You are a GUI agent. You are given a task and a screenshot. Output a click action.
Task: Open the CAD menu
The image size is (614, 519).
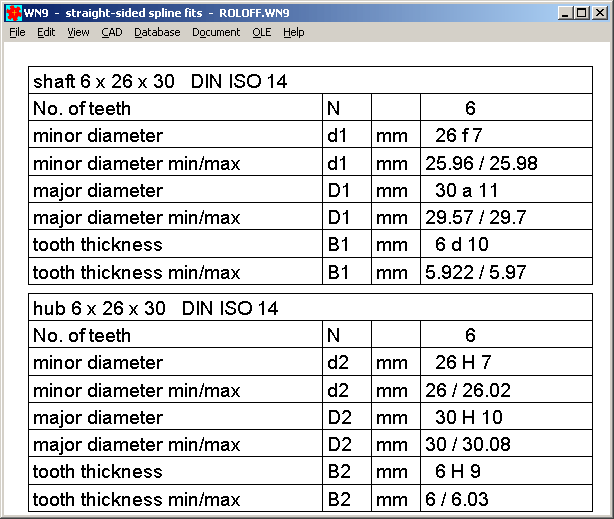point(112,32)
